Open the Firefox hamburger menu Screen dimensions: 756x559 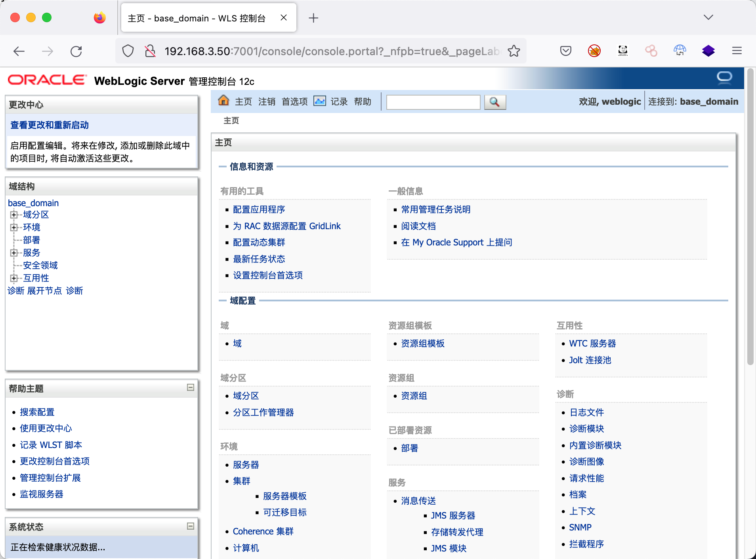pyautogui.click(x=737, y=51)
